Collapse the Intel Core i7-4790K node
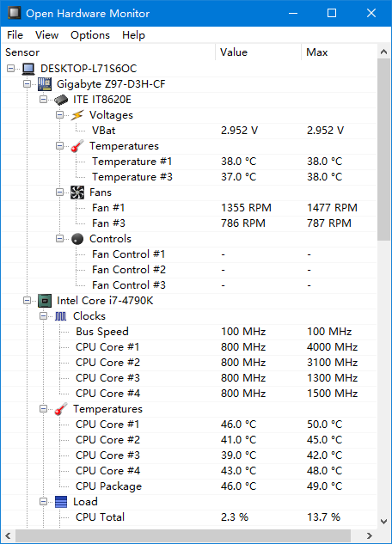Image resolution: width=392 pixels, height=544 pixels. pos(27,301)
